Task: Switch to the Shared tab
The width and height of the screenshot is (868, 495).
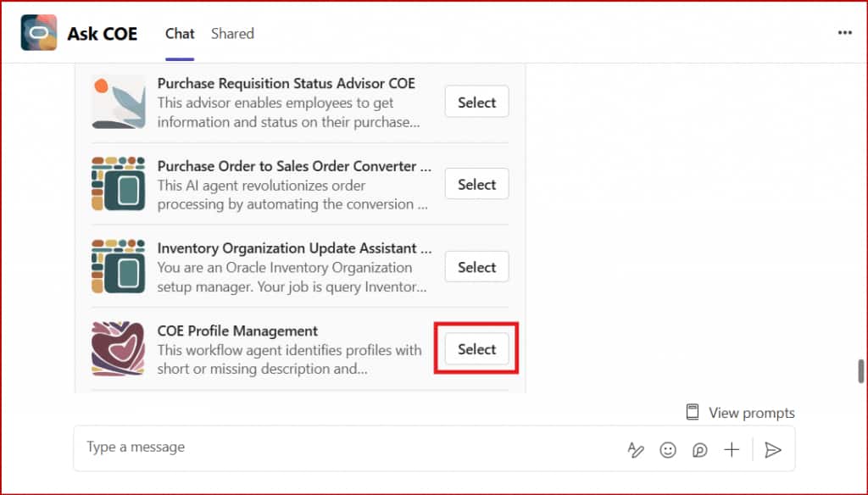Action: point(232,34)
